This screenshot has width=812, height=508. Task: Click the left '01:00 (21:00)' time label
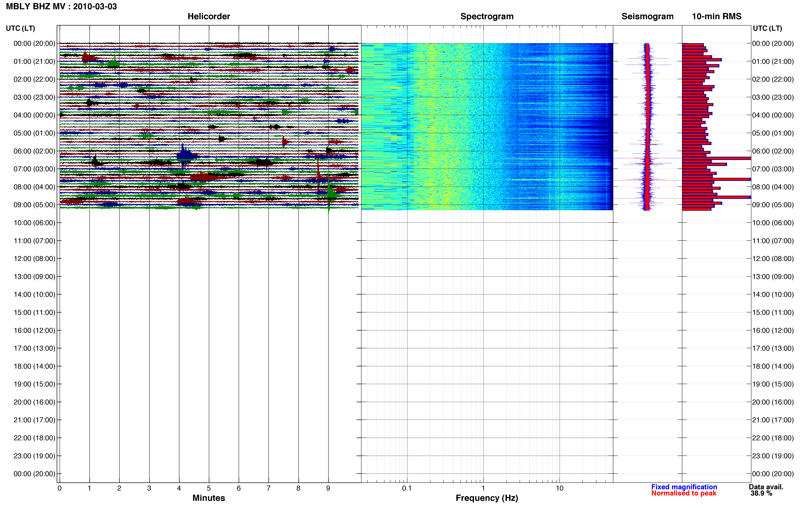click(x=34, y=62)
